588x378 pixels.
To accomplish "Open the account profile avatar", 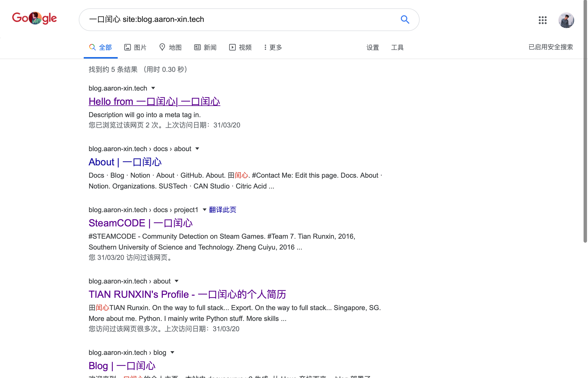I will pos(566,20).
